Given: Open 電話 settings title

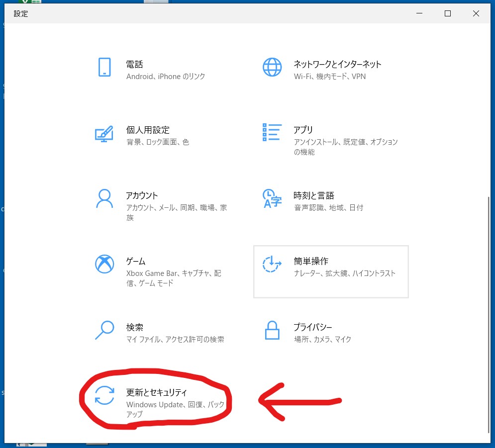Looking at the screenshot, I should tap(134, 64).
